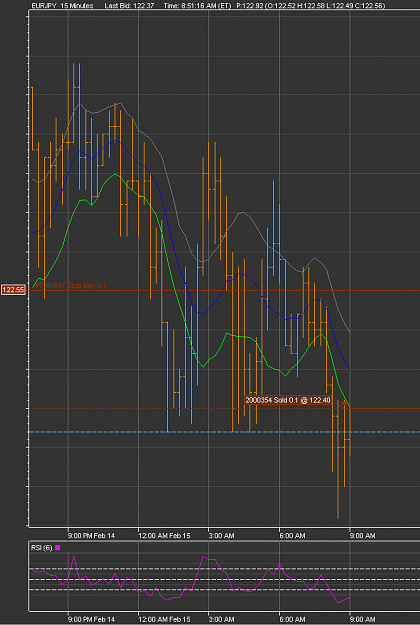420x625 pixels.
Task: Click the 122.55 price tag on axis
Action: (14, 290)
